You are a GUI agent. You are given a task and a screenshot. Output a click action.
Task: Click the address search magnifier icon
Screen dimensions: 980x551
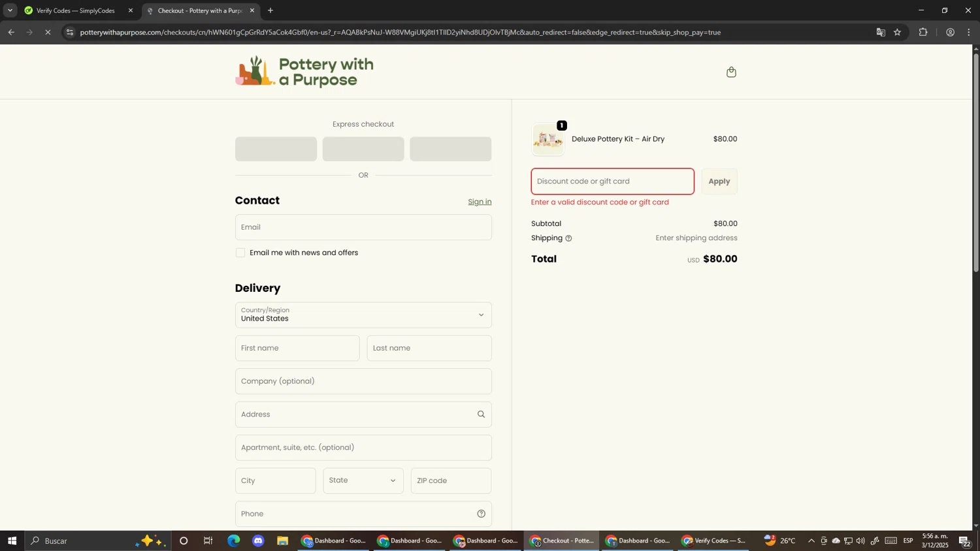(x=481, y=415)
